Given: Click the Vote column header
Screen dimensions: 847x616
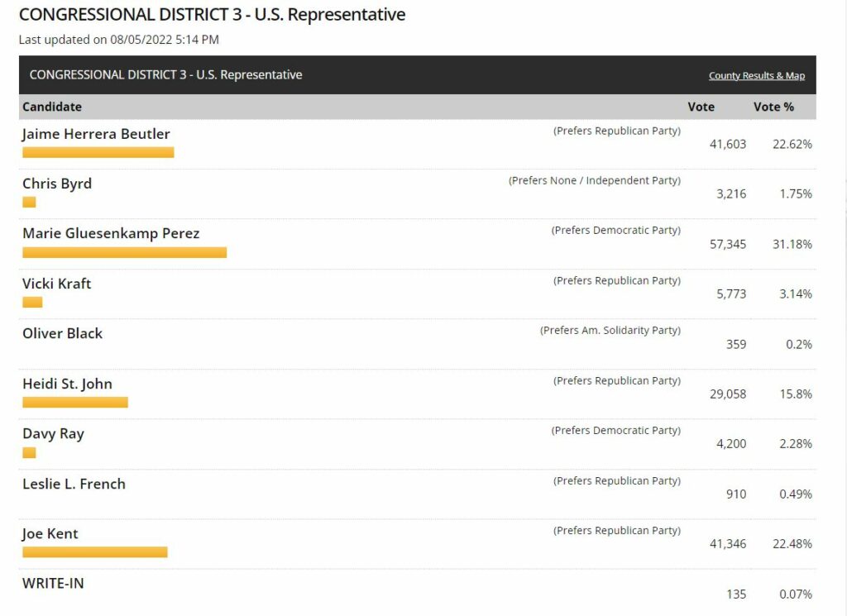Looking at the screenshot, I should coord(701,107).
